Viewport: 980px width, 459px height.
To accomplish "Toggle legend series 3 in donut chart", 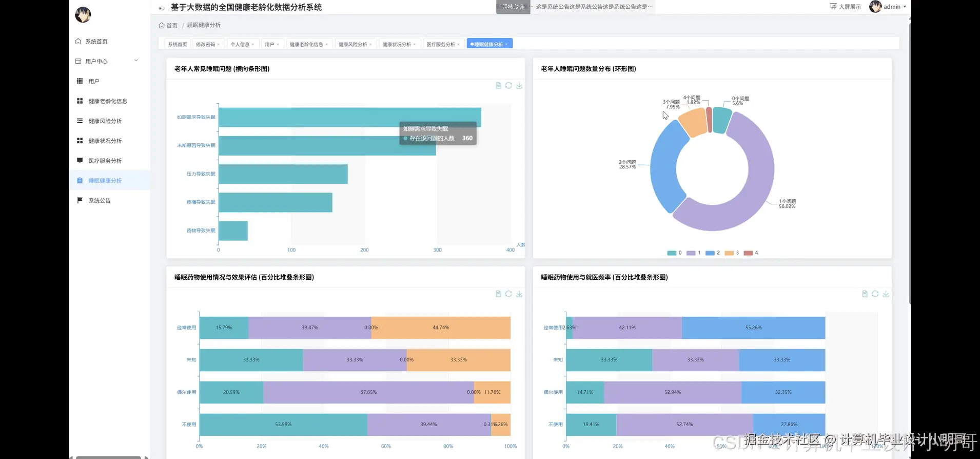I will click(x=732, y=253).
